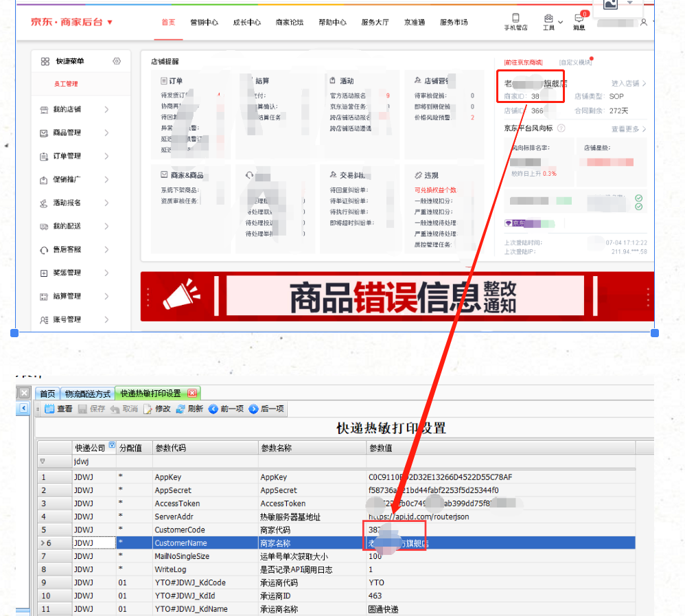The width and height of the screenshot is (685, 616).
Task: Expand 促销推广 menu chevron
Action: coord(106,180)
